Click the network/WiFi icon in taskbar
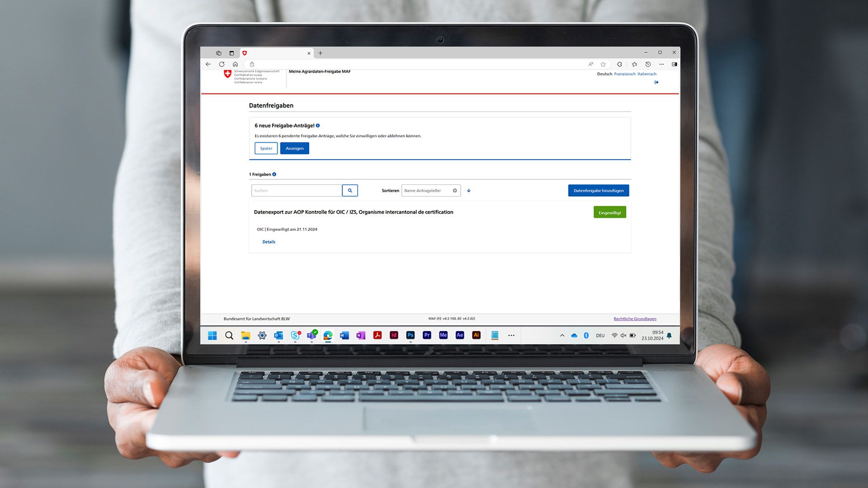868x488 pixels. (x=613, y=335)
